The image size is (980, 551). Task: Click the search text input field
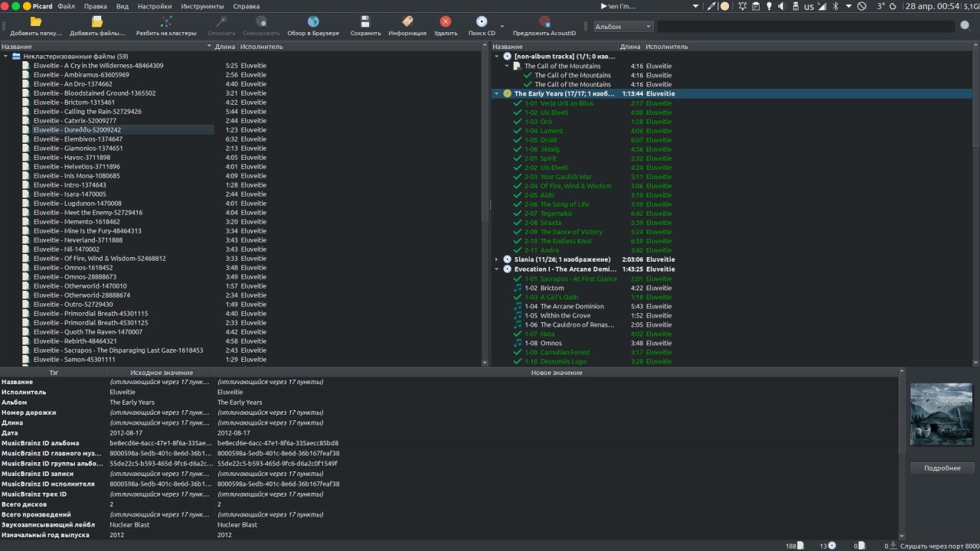coord(807,26)
